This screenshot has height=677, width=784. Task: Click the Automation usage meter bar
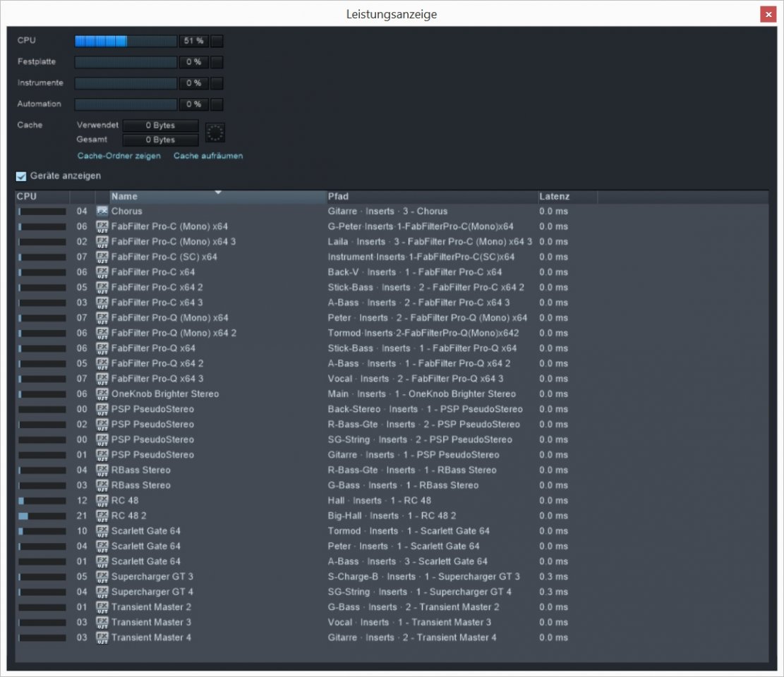click(126, 104)
